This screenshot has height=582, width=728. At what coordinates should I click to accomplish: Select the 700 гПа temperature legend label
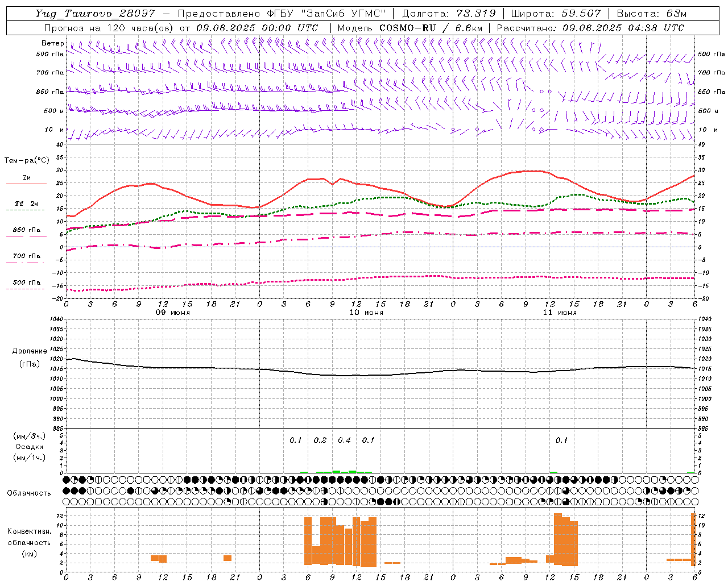coord(26,256)
